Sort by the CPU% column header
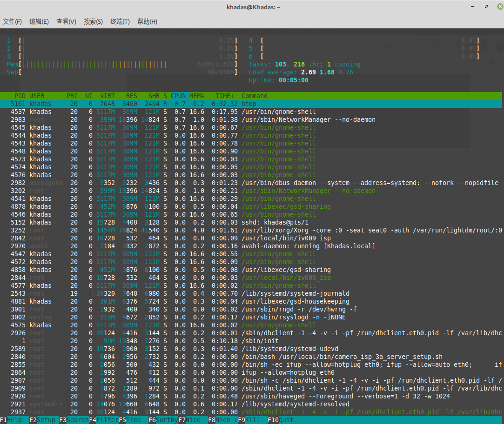Screen dimensions: 504x424 click(178, 96)
